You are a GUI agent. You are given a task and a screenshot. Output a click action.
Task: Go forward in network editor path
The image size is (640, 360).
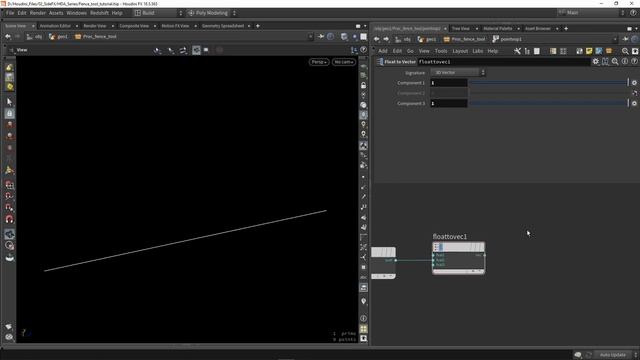click(386, 39)
